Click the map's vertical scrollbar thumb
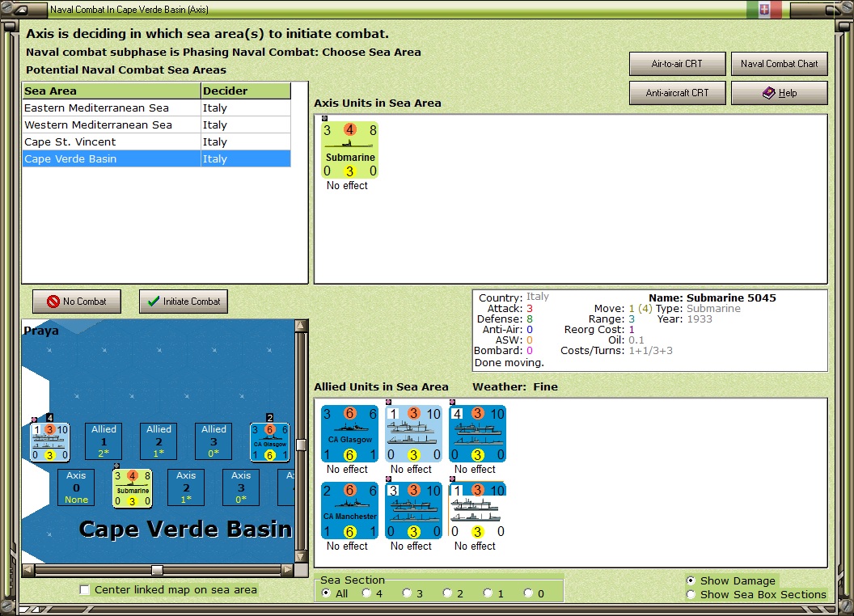854x616 pixels. click(301, 445)
